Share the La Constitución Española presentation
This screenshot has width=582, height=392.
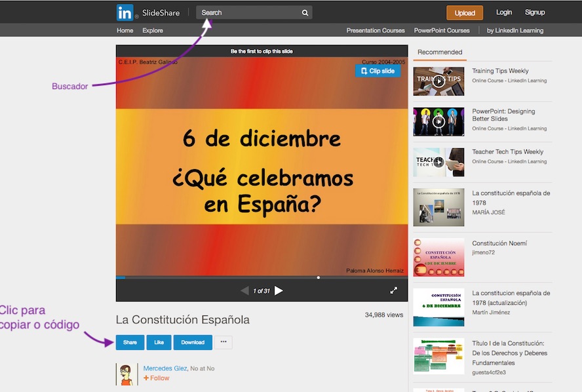coord(130,342)
